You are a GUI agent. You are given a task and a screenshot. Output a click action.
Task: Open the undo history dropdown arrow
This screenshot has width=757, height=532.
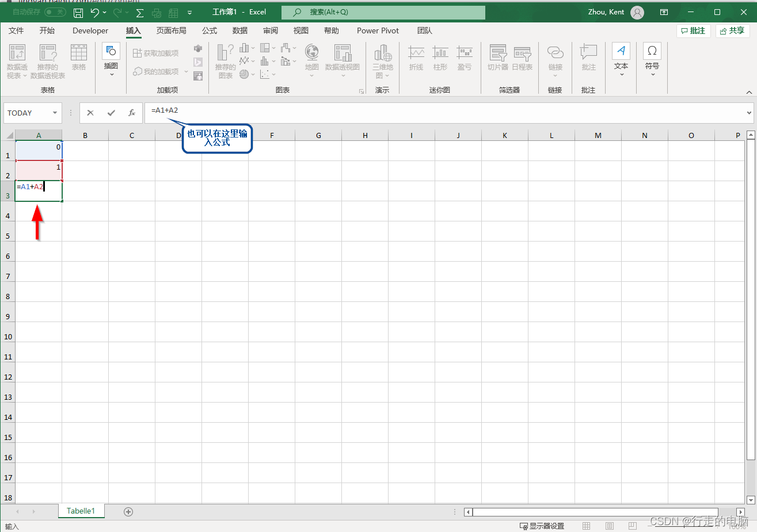click(x=104, y=12)
